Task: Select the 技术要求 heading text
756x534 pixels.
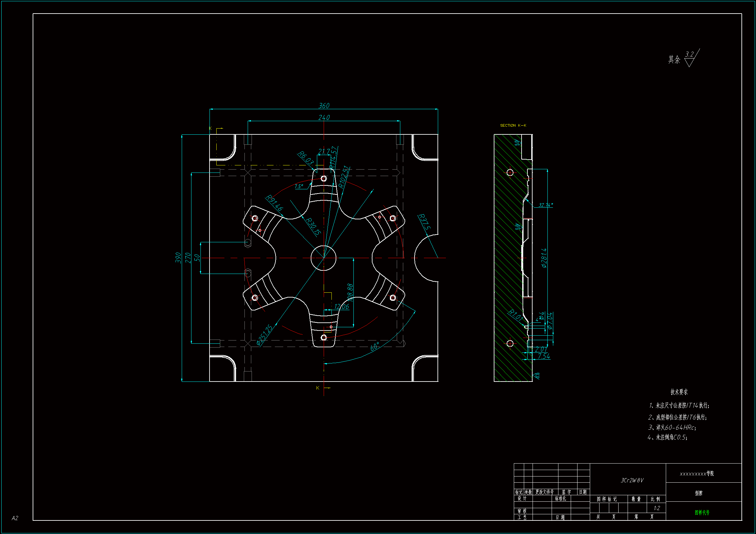Action: pyautogui.click(x=679, y=392)
